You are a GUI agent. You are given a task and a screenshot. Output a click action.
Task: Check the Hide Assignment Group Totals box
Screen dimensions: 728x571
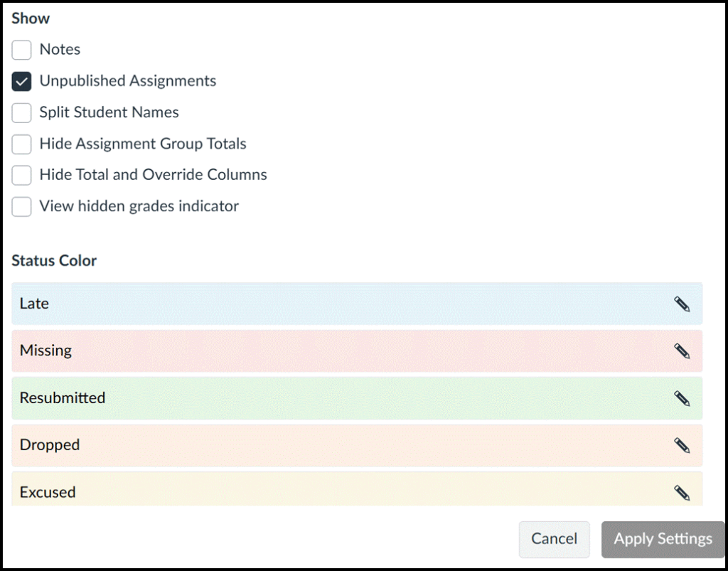[22, 144]
